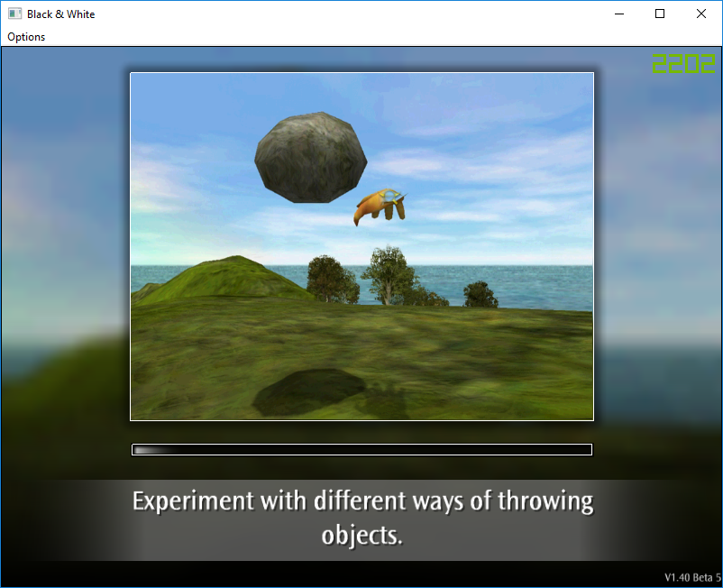Close the Black & White window
Screen dimensions: 723x588
tap(701, 14)
